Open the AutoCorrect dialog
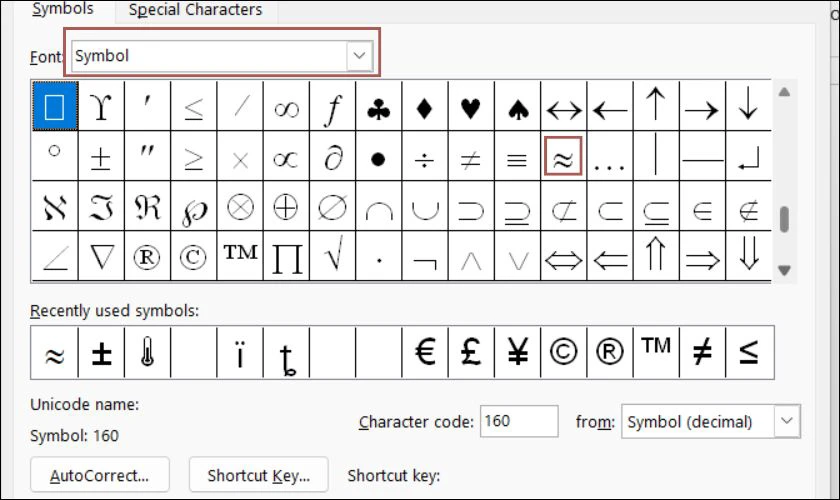 100,474
